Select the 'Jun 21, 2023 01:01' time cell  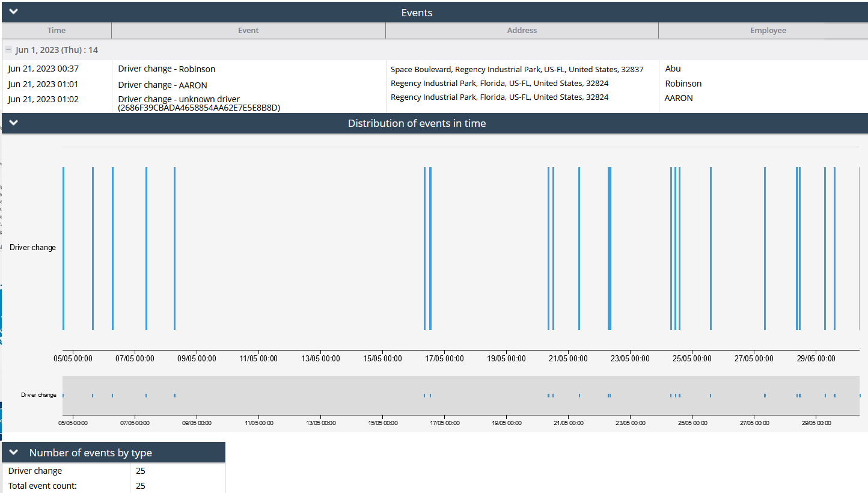43,84
